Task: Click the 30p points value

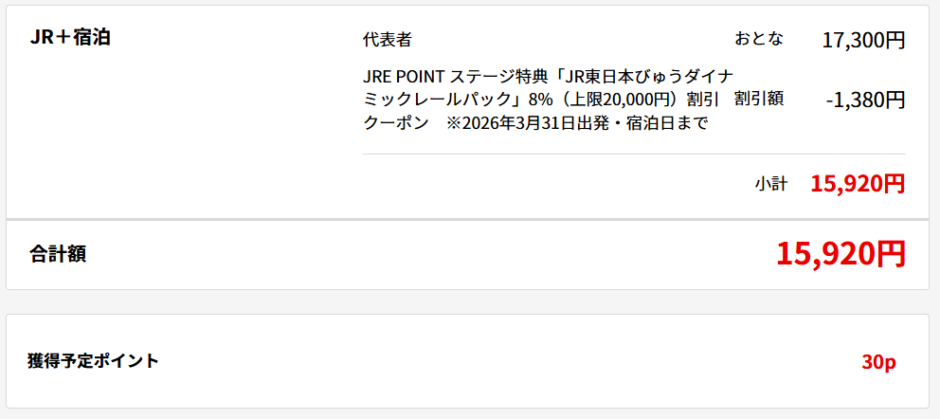Action: coord(878,362)
